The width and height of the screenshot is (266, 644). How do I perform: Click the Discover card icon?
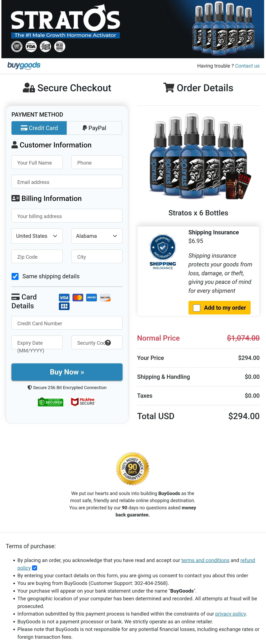105,298
